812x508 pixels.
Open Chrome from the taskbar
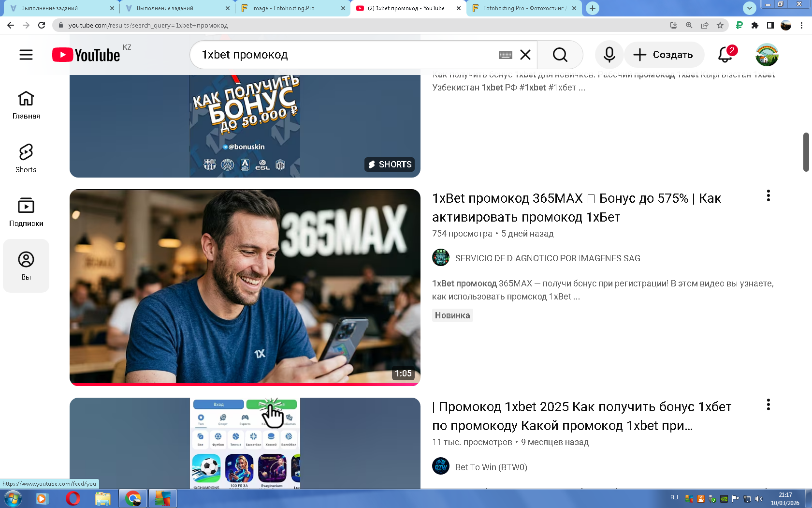(x=133, y=498)
